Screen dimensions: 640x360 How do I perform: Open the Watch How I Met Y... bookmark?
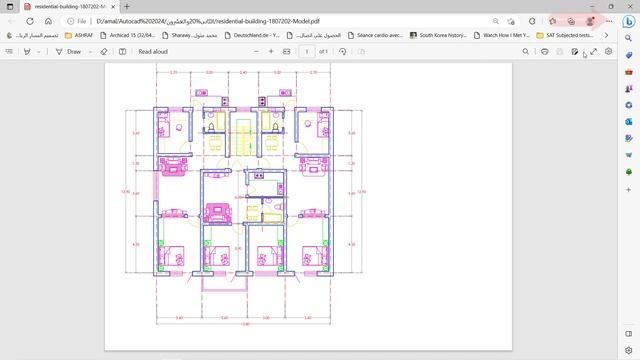502,36
